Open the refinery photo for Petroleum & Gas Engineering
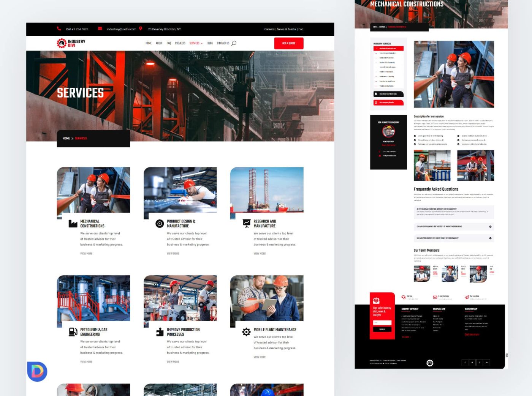The image size is (532, 396). click(x=93, y=298)
